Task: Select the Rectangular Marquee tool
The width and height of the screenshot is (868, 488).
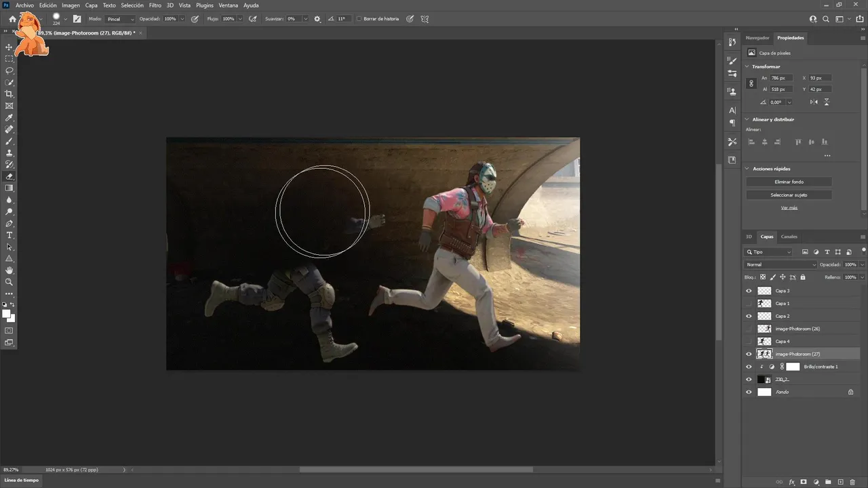Action: (x=9, y=59)
